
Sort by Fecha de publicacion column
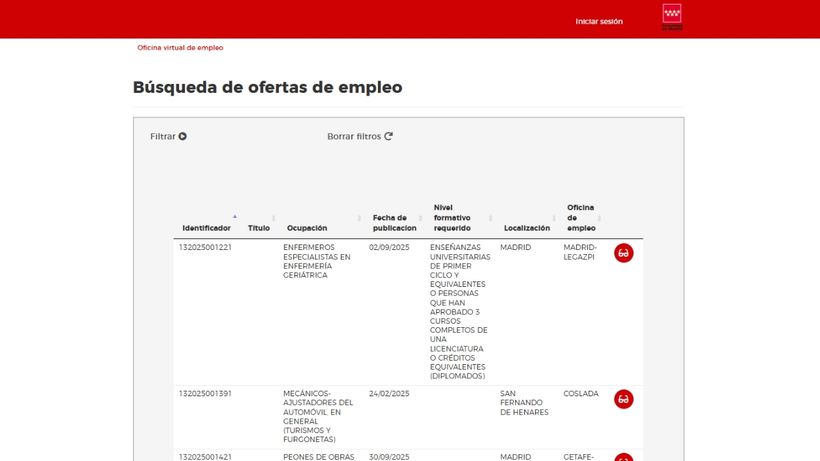(x=389, y=222)
